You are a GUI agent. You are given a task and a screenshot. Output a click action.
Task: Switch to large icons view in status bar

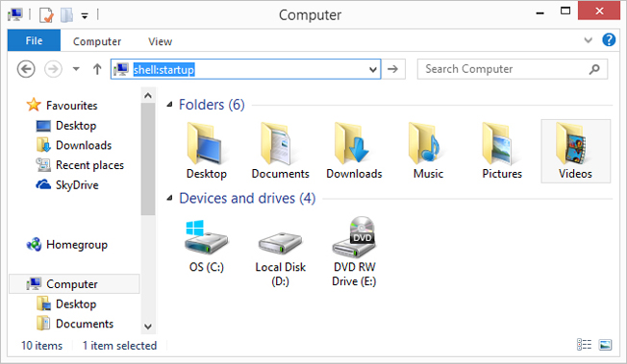click(x=605, y=345)
